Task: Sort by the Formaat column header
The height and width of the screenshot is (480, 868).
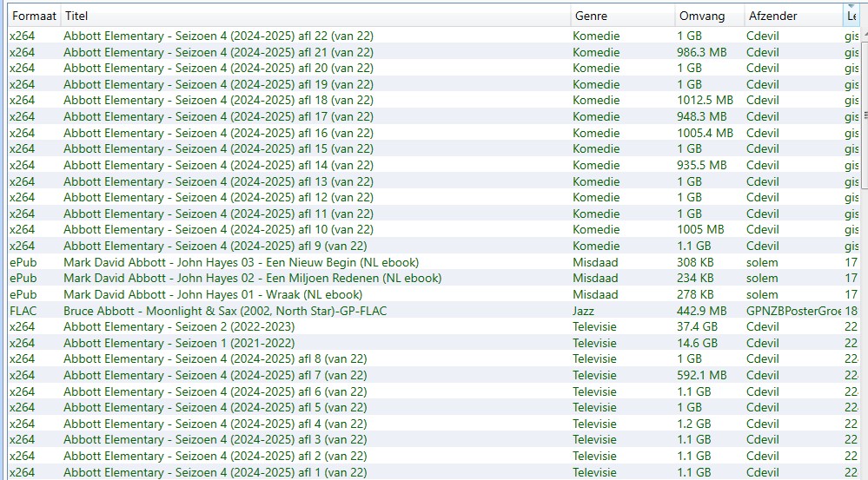Action: 35,16
